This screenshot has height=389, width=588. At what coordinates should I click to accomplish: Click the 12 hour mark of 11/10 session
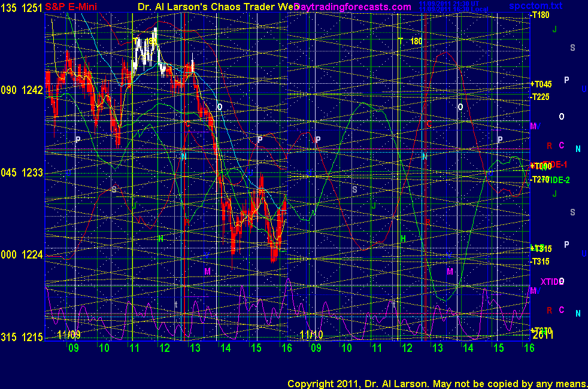click(x=407, y=348)
